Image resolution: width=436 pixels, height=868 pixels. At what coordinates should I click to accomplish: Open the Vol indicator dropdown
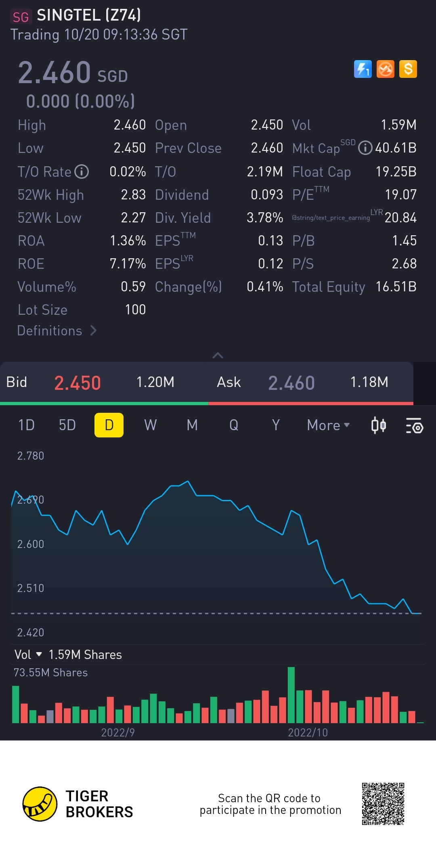pos(28,655)
